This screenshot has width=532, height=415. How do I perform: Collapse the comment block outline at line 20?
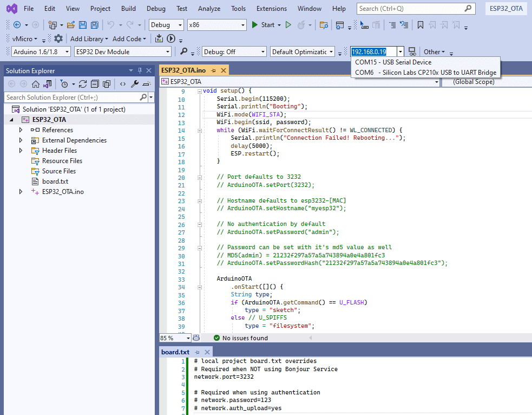click(200, 178)
